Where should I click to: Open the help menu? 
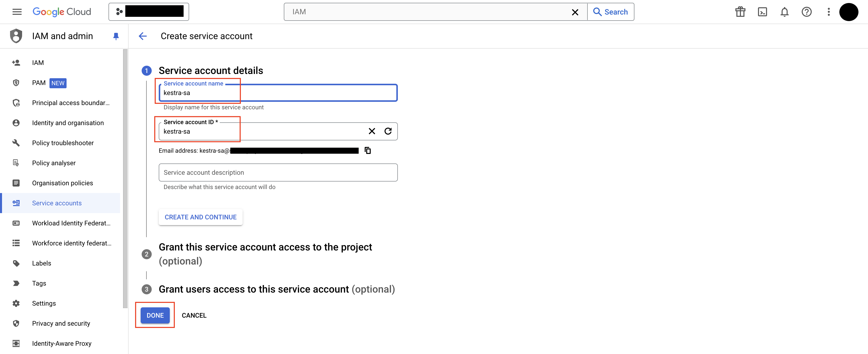click(x=807, y=12)
